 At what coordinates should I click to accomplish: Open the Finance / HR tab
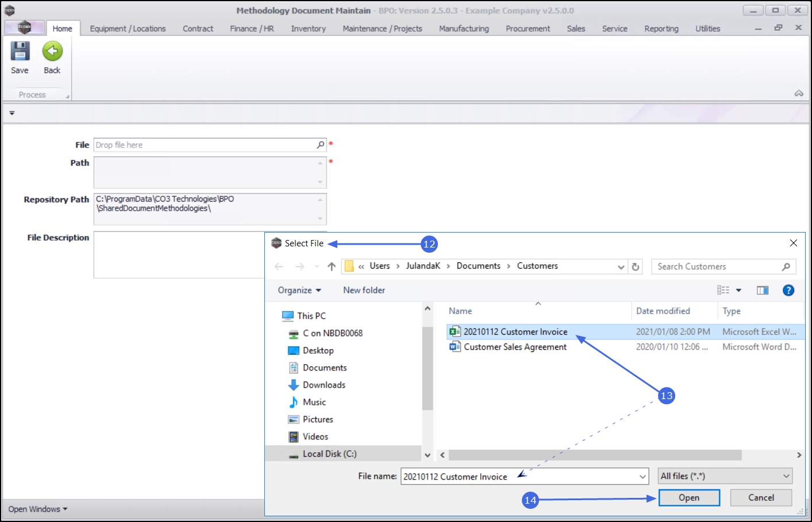coord(252,29)
